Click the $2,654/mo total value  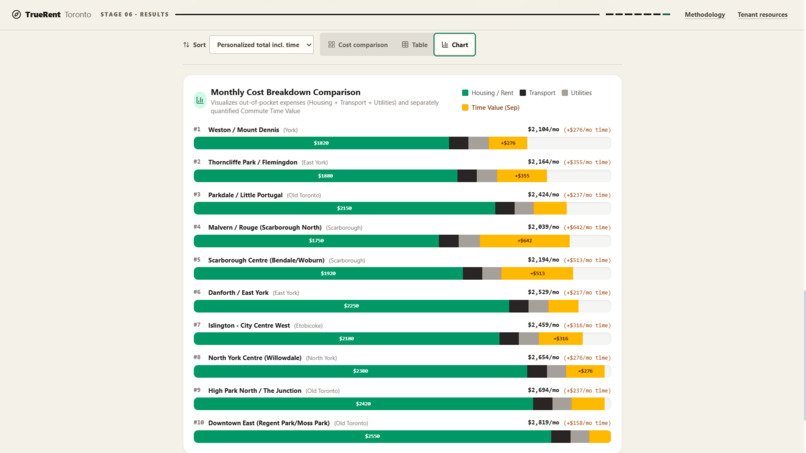click(543, 357)
